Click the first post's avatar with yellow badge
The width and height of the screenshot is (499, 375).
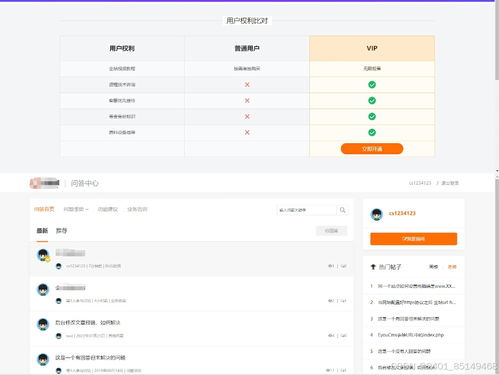click(x=43, y=255)
